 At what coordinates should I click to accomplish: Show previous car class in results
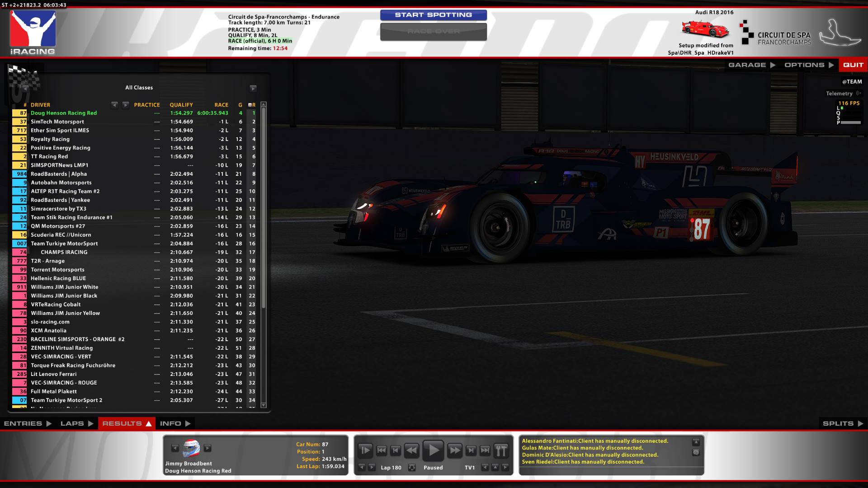(x=25, y=88)
